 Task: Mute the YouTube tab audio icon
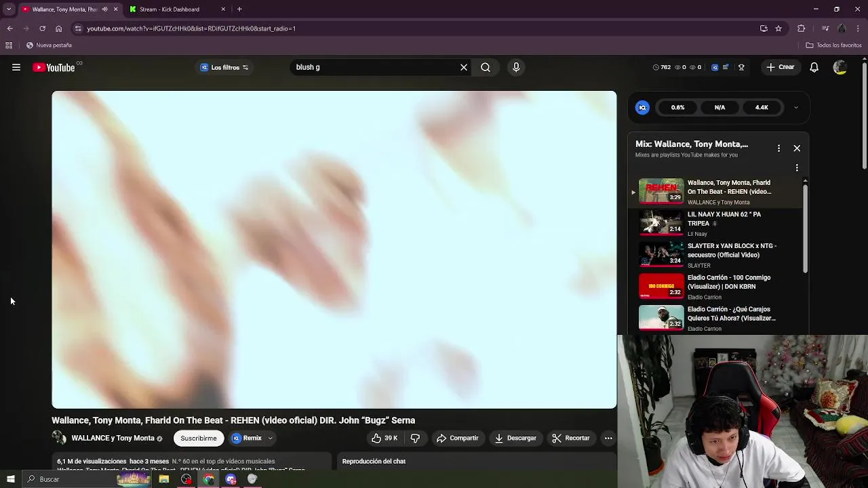point(104,9)
